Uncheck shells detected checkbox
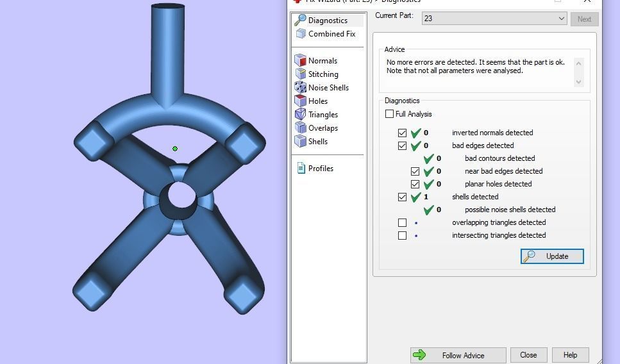This screenshot has height=364, width=620. coord(402,197)
